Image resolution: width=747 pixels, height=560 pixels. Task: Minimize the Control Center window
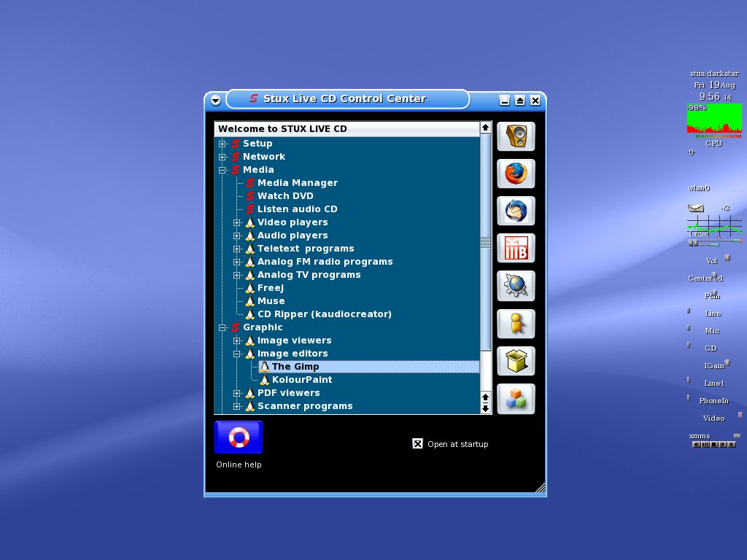tap(505, 100)
